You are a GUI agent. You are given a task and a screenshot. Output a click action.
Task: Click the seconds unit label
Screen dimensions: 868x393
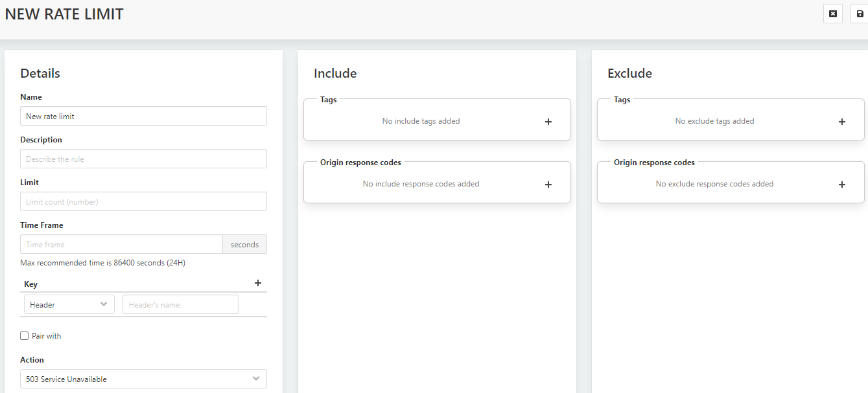(x=244, y=245)
